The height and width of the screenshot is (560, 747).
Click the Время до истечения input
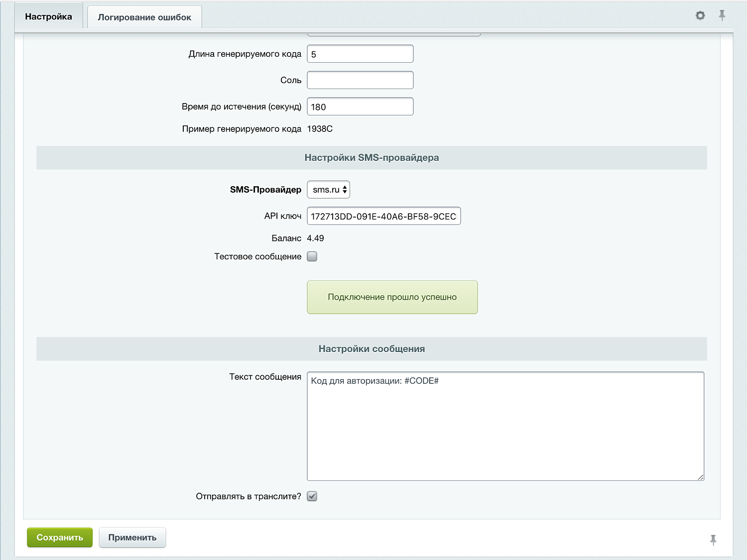point(360,107)
